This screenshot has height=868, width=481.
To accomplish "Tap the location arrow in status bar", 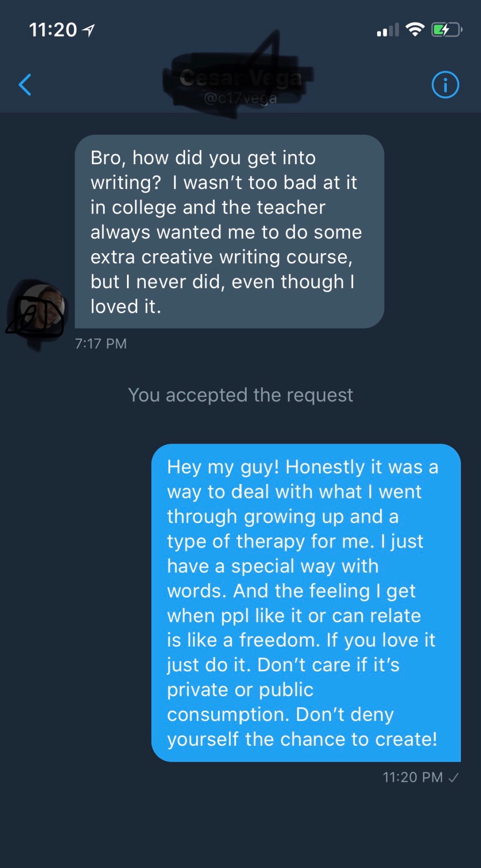I will 89,30.
